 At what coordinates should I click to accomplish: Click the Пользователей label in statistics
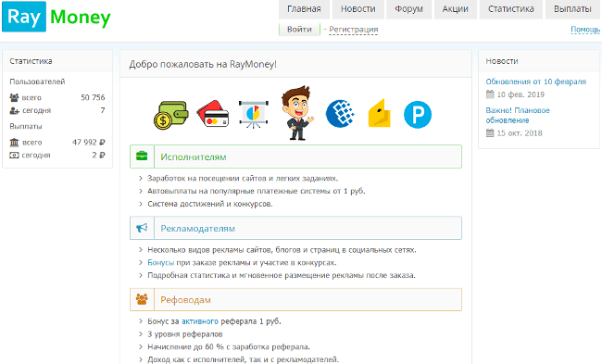37,82
